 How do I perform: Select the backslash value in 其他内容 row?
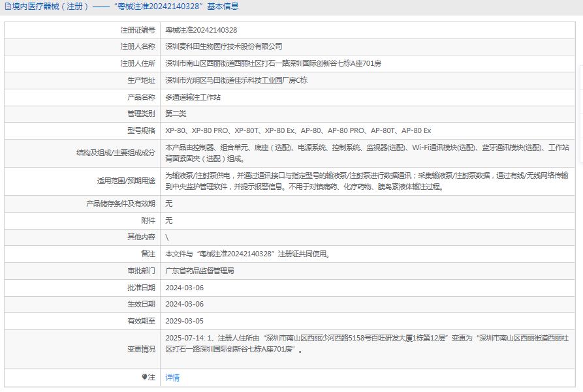[x=167, y=238]
